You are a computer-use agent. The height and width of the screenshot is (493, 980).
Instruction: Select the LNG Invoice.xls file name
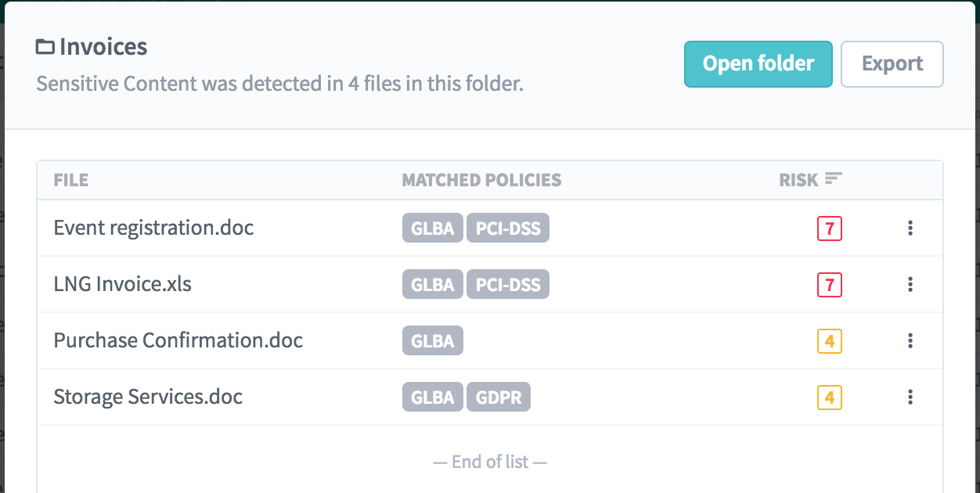coord(122,284)
